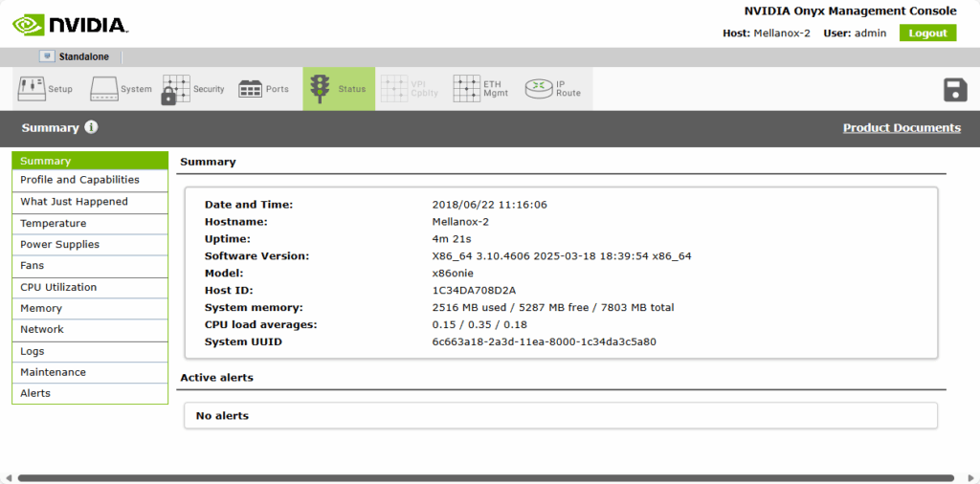Image resolution: width=980 pixels, height=484 pixels.
Task: Open the Setup section icon
Action: tap(31, 89)
